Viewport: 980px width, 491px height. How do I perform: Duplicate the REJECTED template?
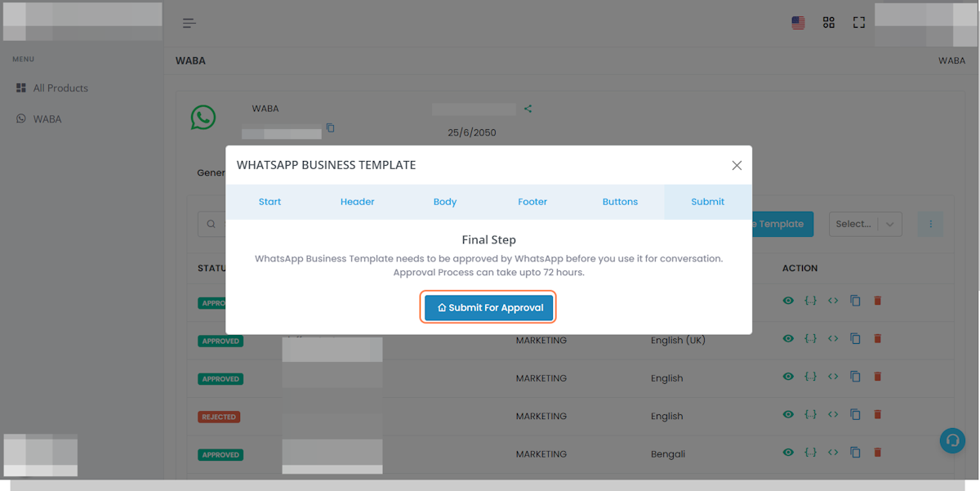pos(855,414)
